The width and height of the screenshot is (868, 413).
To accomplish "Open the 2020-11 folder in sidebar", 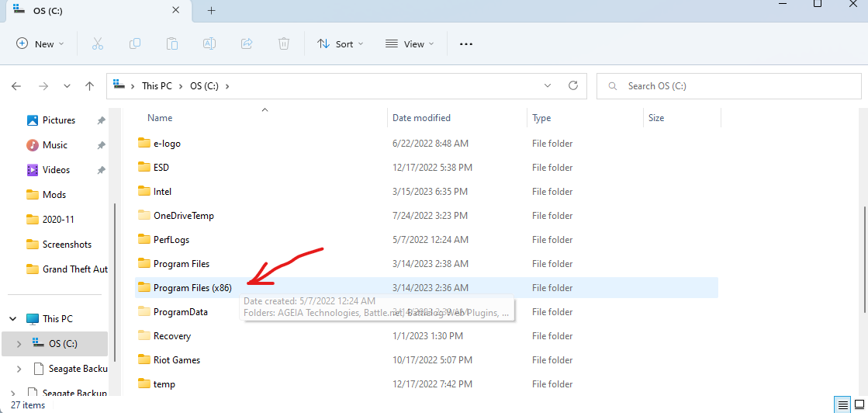I will (57, 220).
